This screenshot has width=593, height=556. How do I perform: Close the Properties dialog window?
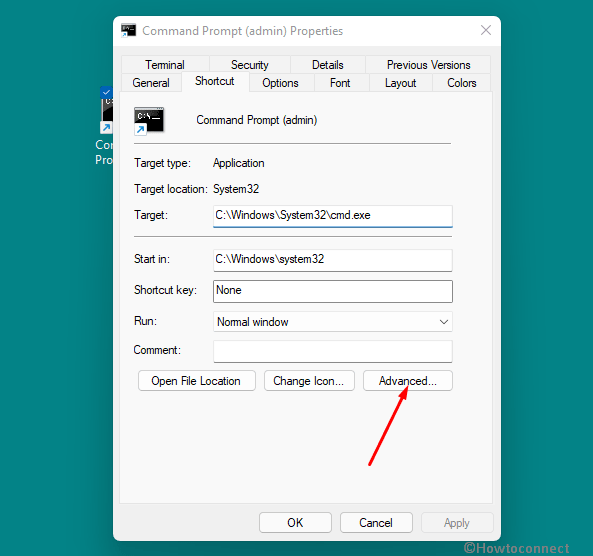[x=486, y=30]
